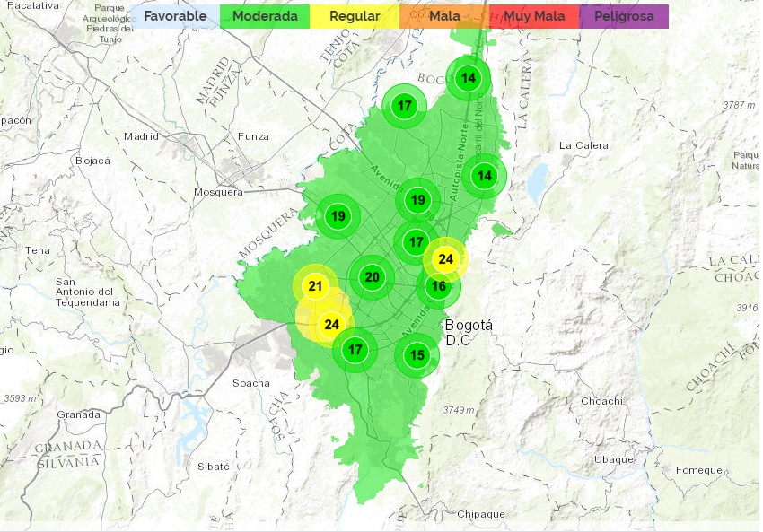Select the Moderada legend tab
Image resolution: width=763 pixels, height=532 pixels.
tap(266, 15)
